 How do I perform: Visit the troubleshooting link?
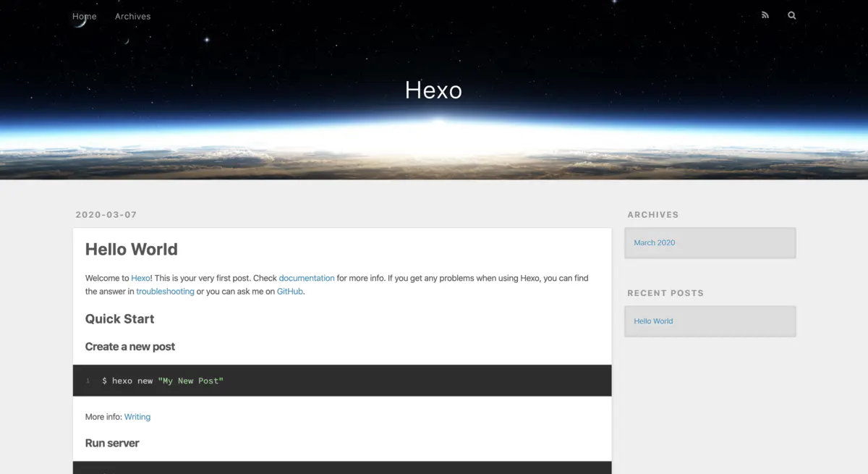coord(165,291)
